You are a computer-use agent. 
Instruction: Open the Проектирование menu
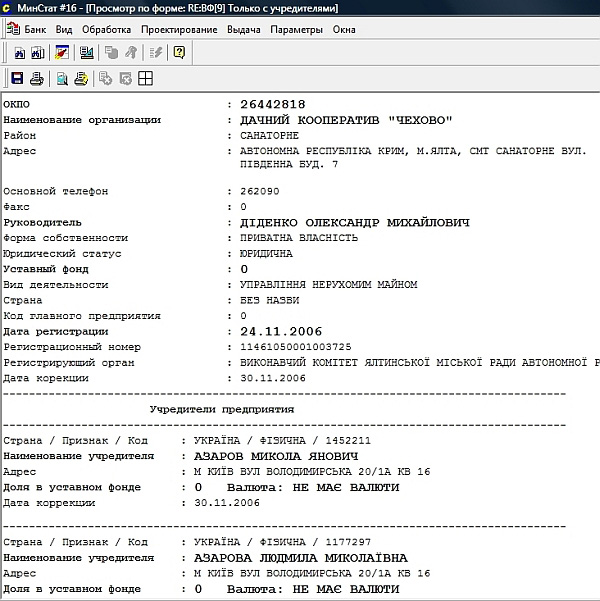click(x=179, y=30)
